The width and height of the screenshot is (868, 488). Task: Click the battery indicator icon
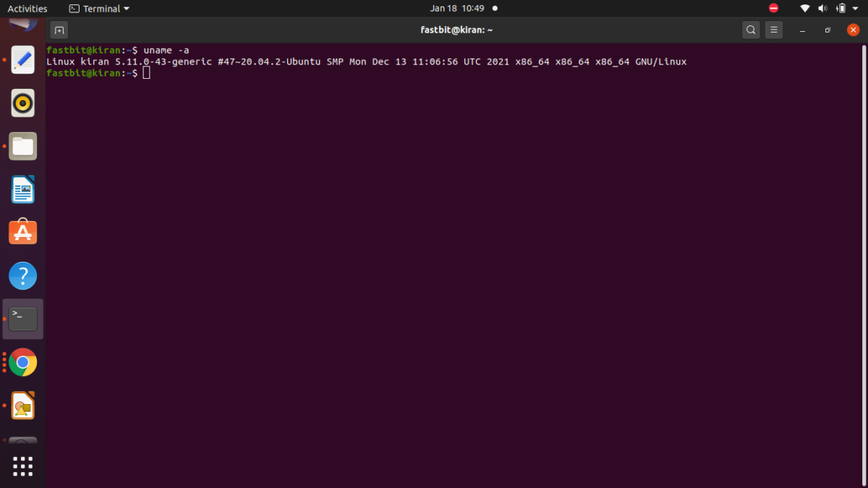click(841, 9)
